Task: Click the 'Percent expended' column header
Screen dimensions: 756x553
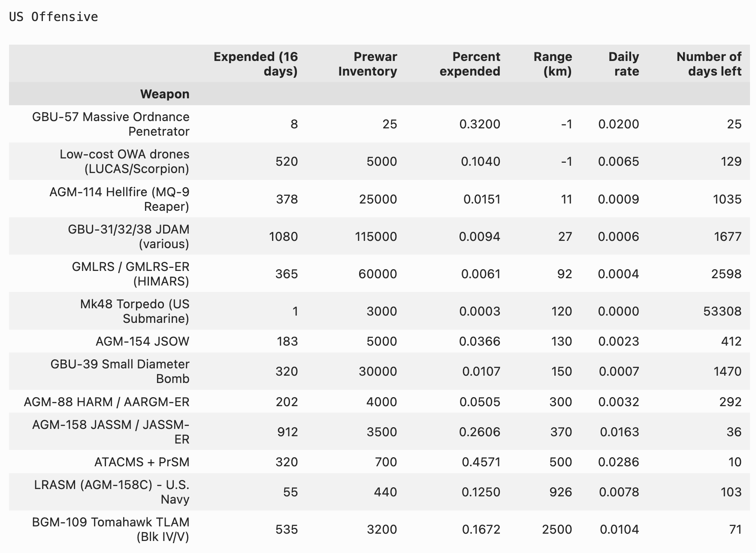Action: (470, 64)
